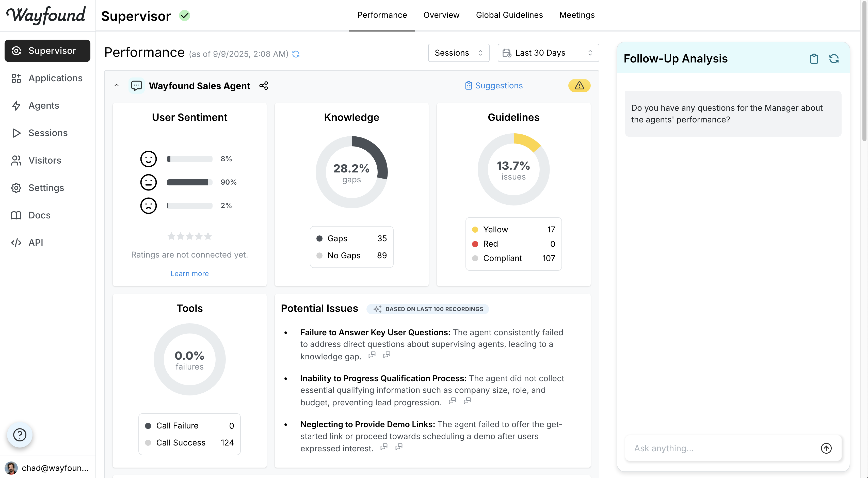Open the help question mark bubble
This screenshot has height=478, width=868.
tap(20, 435)
